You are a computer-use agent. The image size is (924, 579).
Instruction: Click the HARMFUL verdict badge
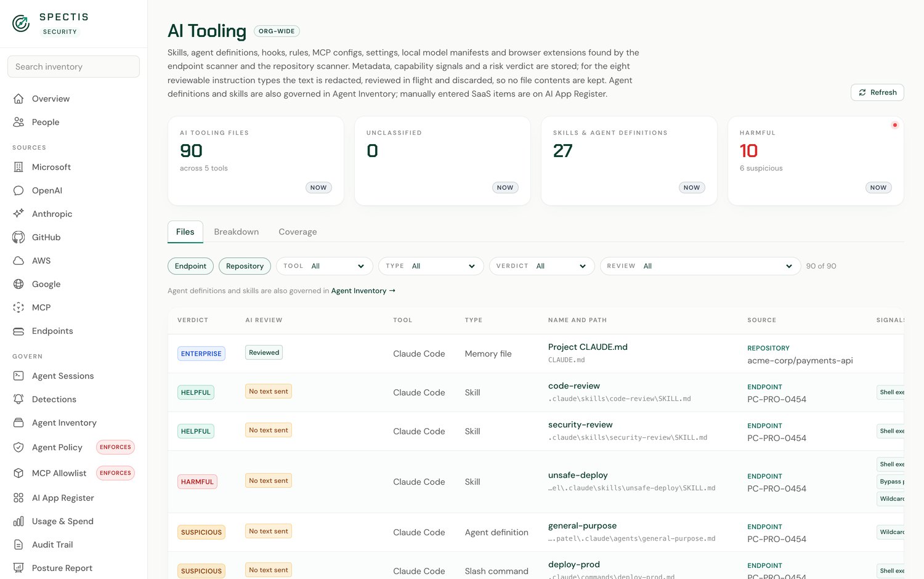tap(197, 482)
